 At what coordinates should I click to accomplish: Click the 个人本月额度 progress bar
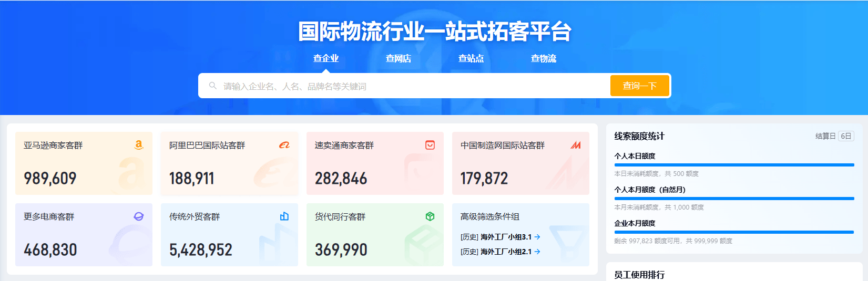[x=734, y=199]
